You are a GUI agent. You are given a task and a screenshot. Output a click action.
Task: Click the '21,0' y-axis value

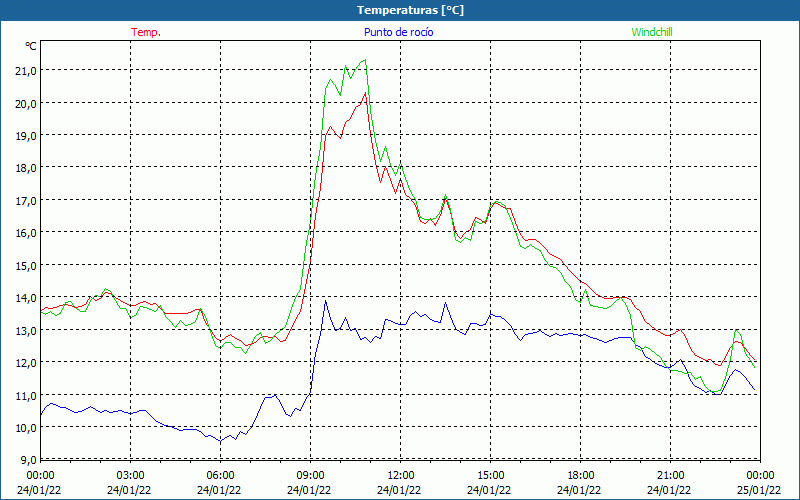pyautogui.click(x=26, y=70)
